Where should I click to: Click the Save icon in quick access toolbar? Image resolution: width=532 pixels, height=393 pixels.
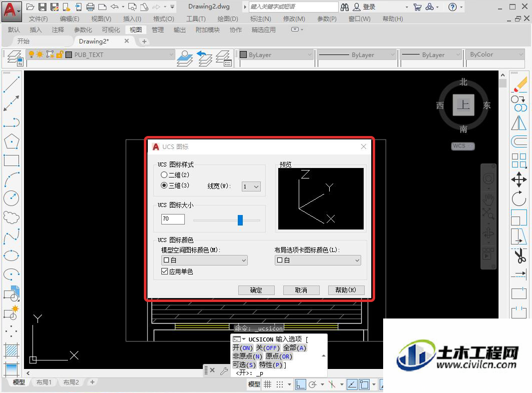pos(42,7)
